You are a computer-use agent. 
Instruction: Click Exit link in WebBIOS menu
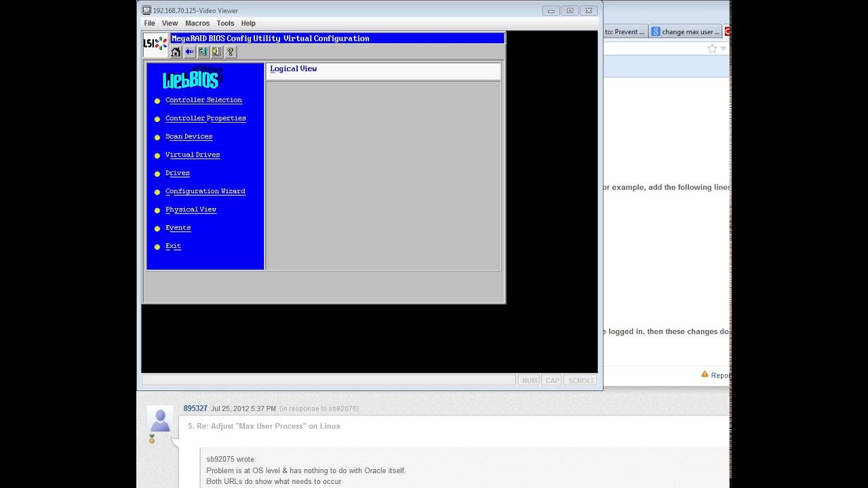[173, 247]
